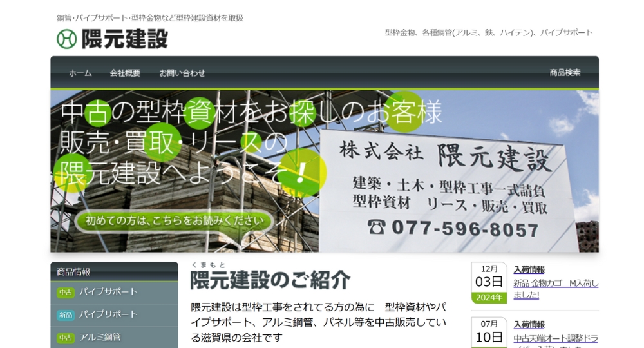Click the 商品情報 sidebar header
This screenshot has width=644, height=348.
(x=114, y=271)
